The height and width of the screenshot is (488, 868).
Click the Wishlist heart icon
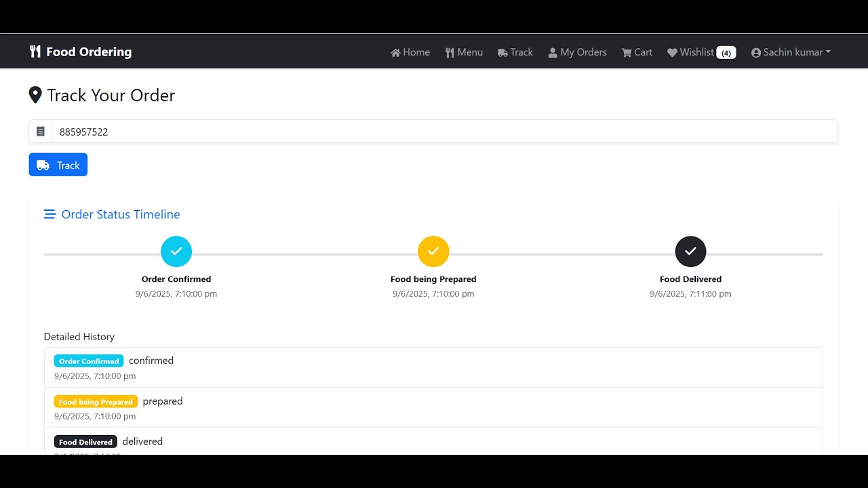coord(672,52)
